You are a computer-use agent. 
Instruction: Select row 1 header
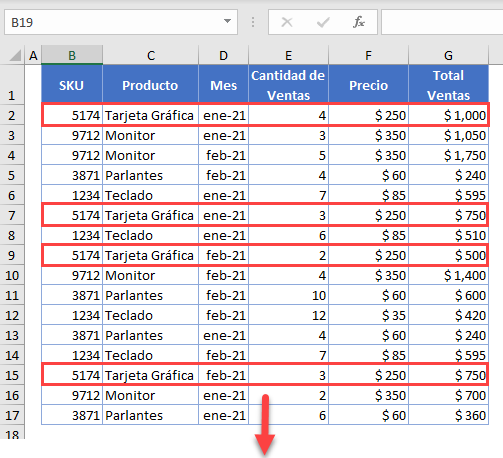pyautogui.click(x=12, y=84)
